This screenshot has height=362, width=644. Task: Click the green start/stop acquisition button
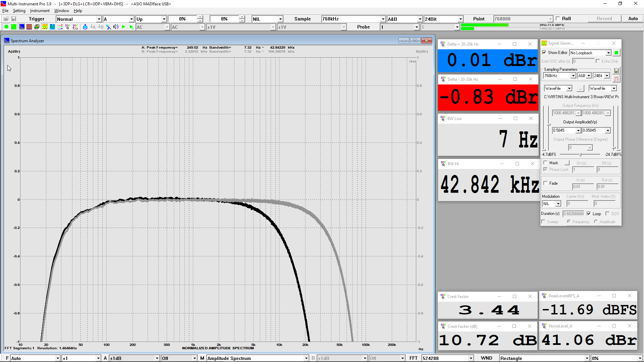click(x=6, y=27)
